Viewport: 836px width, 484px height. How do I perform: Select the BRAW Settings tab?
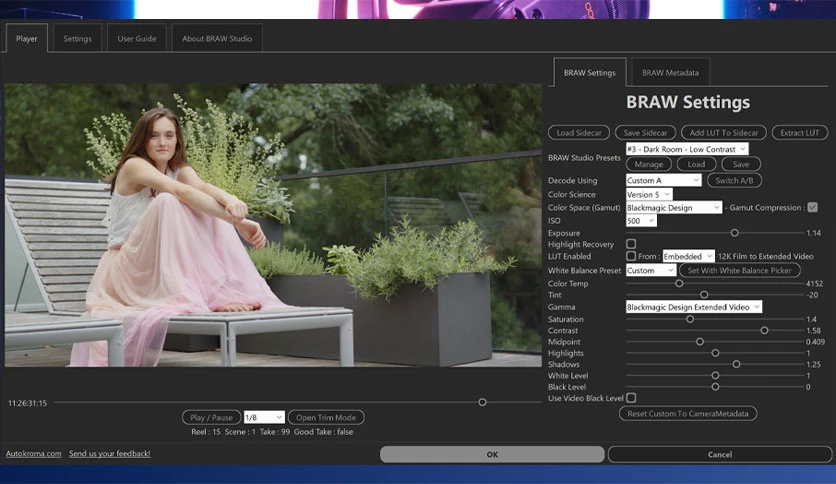590,72
